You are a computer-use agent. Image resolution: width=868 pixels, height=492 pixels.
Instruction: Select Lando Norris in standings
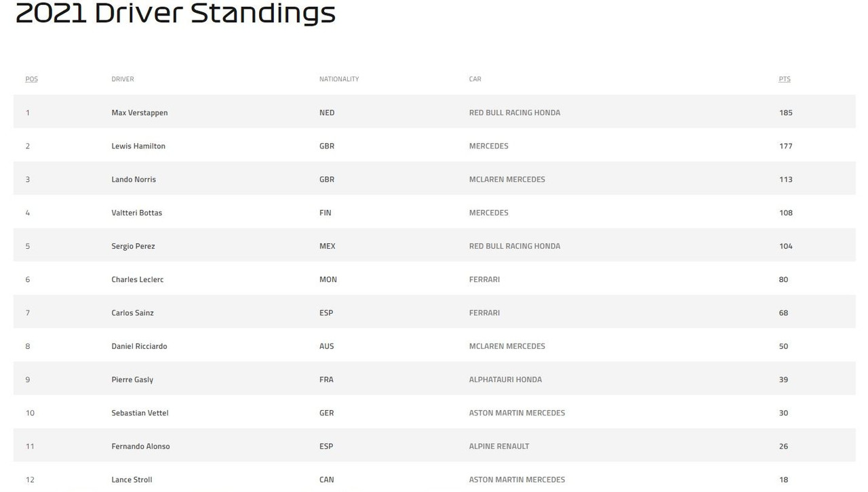(x=134, y=179)
